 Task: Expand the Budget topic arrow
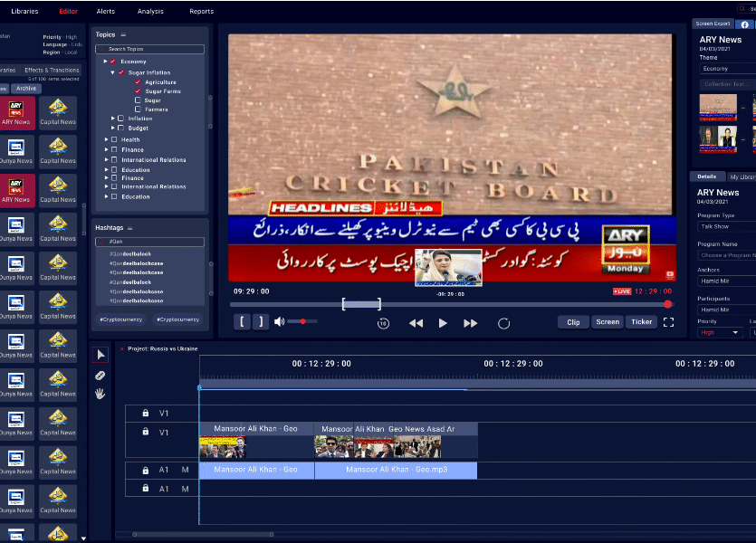113,128
